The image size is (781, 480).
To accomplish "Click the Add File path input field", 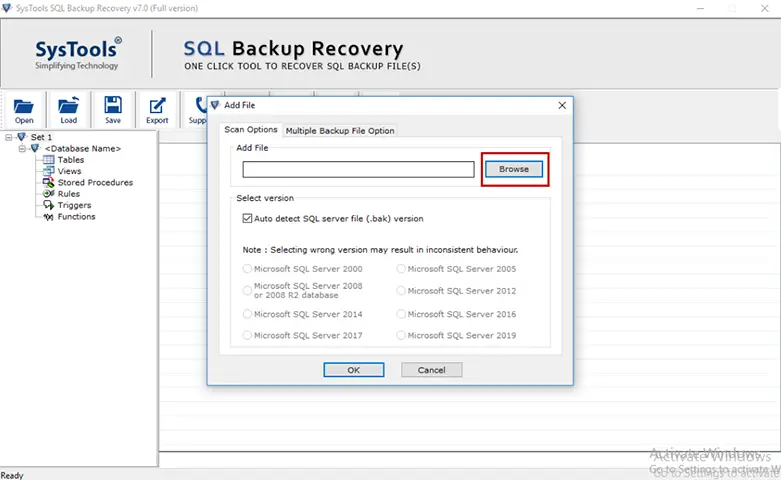I will pos(358,169).
